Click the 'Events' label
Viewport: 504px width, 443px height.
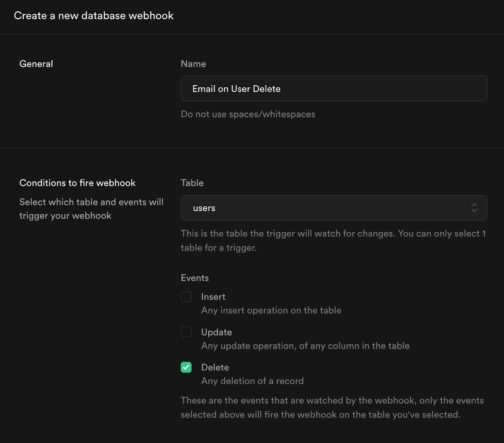pos(195,278)
